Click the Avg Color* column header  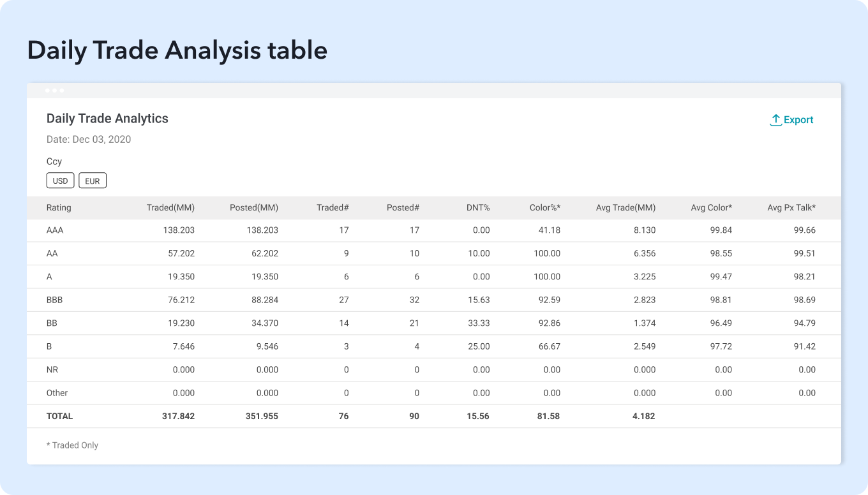pos(711,207)
